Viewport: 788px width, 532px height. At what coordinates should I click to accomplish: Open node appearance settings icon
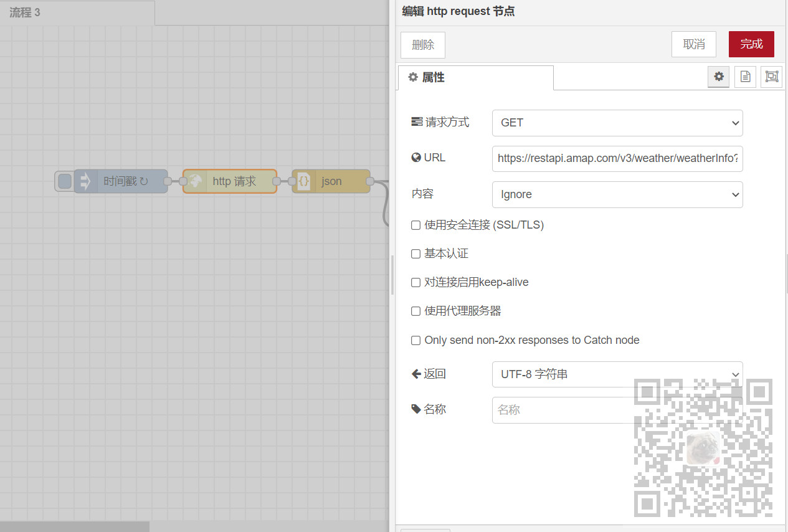coord(772,77)
